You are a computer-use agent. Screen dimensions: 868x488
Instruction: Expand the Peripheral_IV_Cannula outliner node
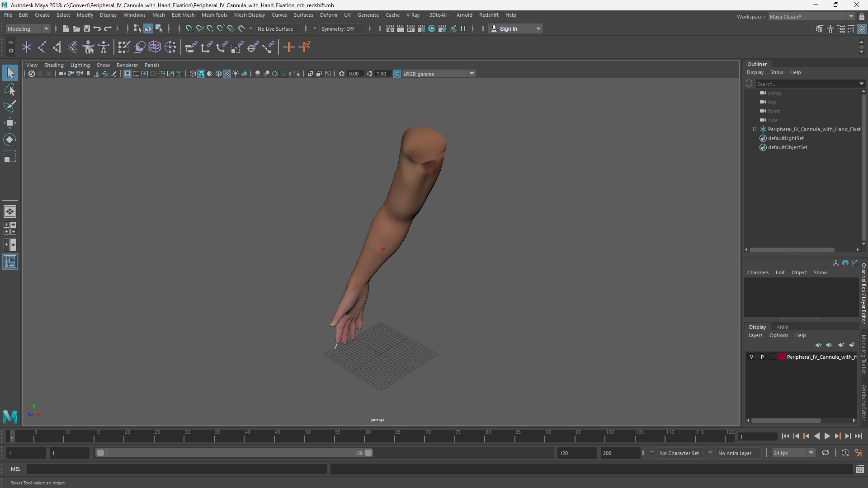click(x=755, y=129)
